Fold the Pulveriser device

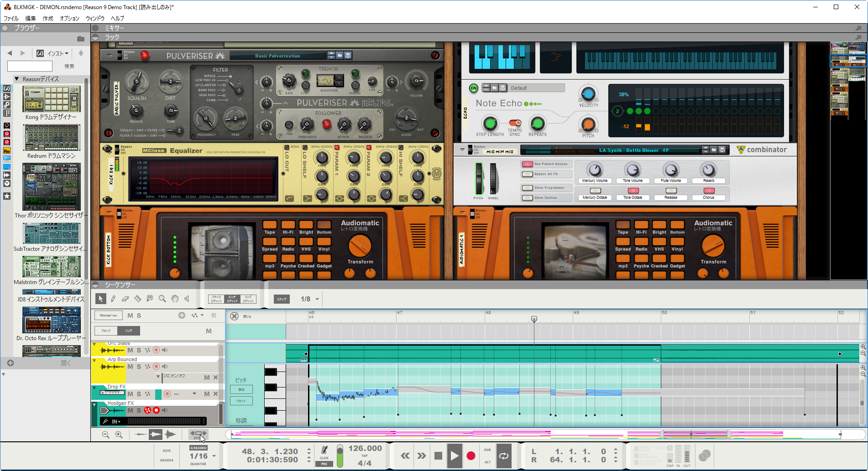[x=110, y=55]
